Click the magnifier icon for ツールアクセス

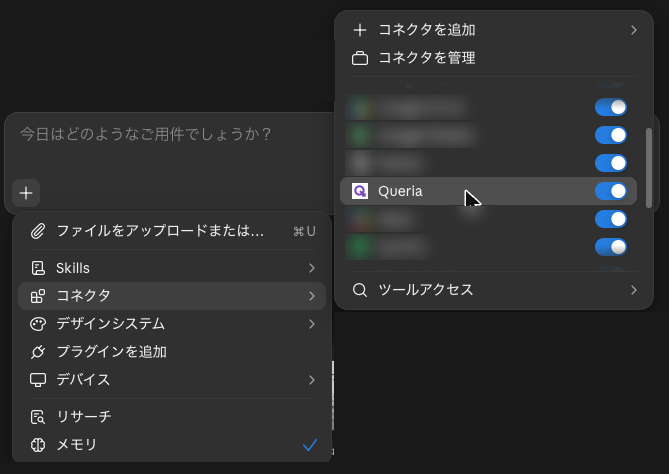point(360,290)
